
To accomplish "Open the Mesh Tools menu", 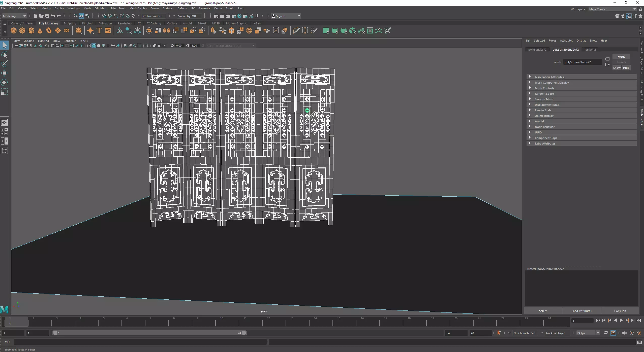I will coord(118,8).
